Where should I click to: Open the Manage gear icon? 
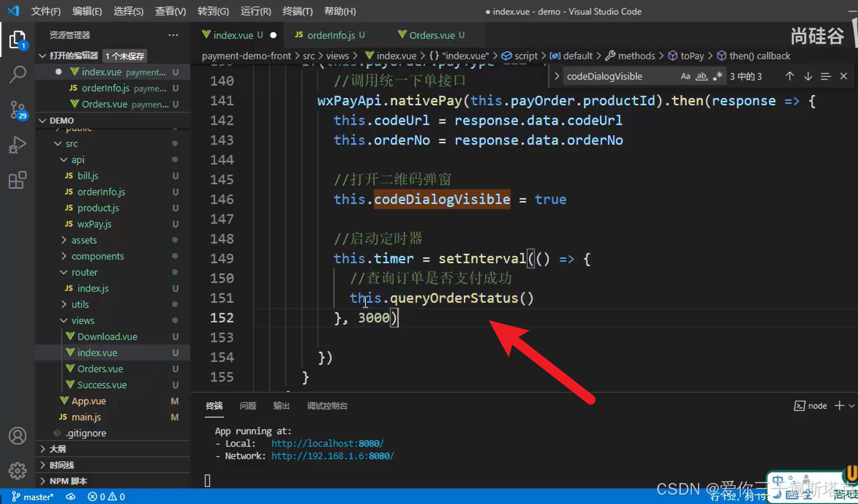[18, 470]
